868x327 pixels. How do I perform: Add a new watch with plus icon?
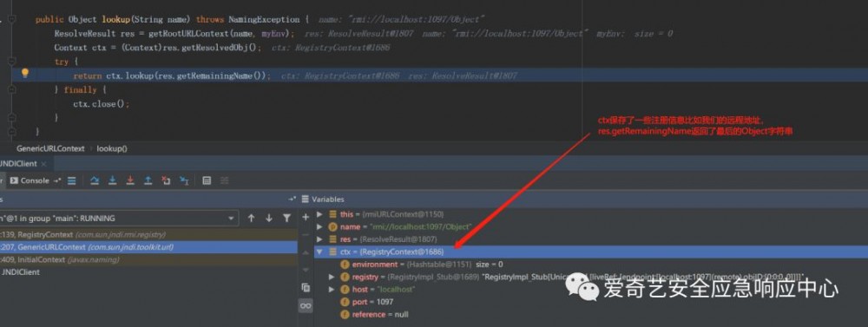tap(305, 218)
